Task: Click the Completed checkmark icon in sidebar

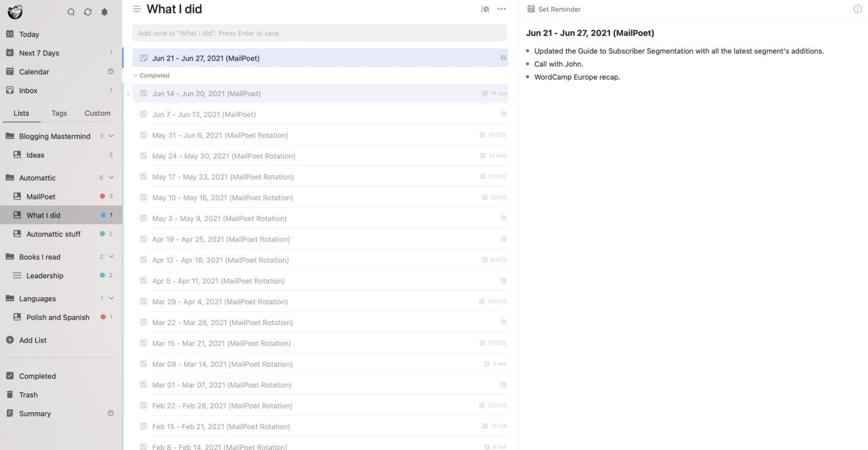Action: 10,375
